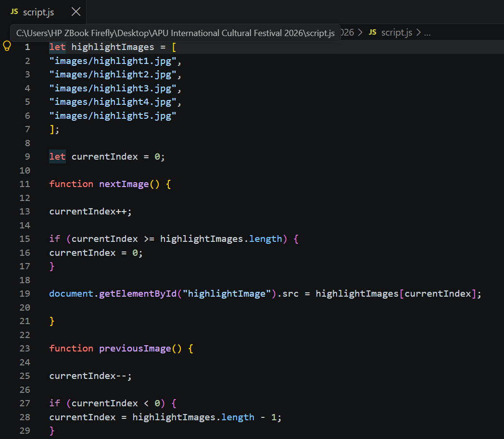Image resolution: width=504 pixels, height=439 pixels.
Task: Click the "highlightImages" variable on line 1
Action: (x=113, y=47)
